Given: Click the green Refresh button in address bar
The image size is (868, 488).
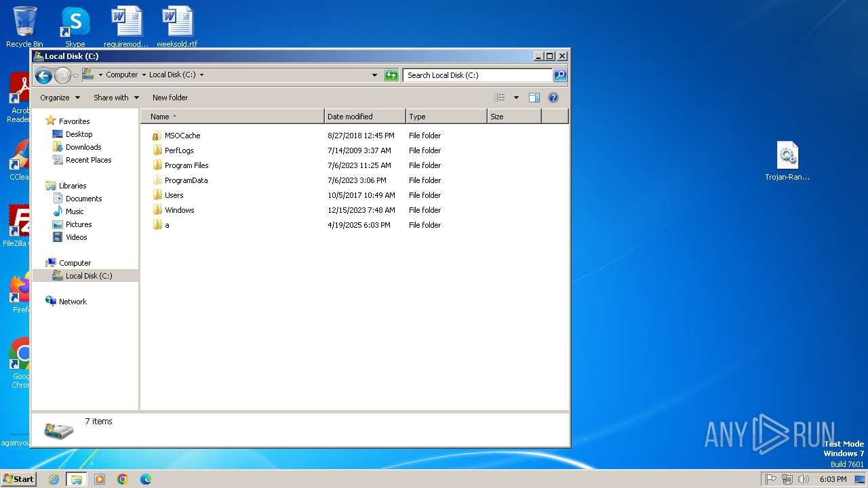Looking at the screenshot, I should [391, 75].
